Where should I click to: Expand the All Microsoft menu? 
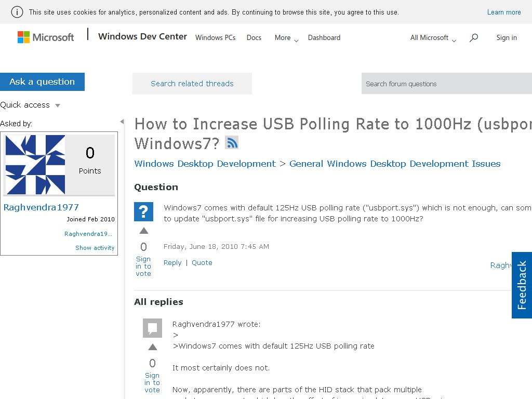433,37
